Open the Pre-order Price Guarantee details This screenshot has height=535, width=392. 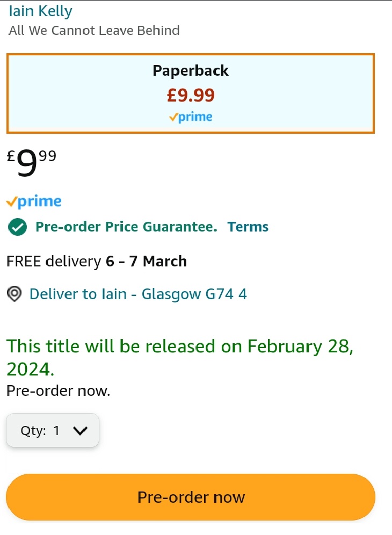tap(126, 227)
